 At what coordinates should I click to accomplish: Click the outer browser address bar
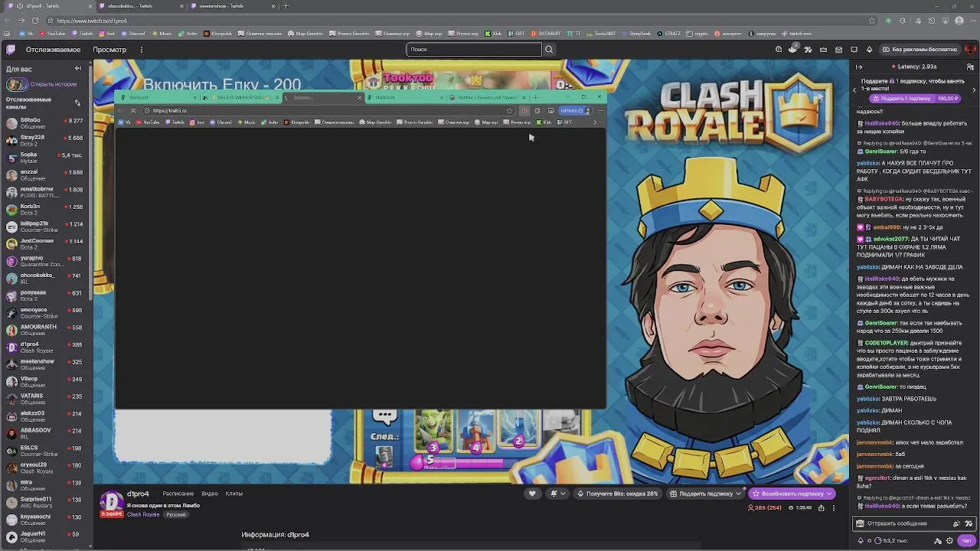(459, 21)
